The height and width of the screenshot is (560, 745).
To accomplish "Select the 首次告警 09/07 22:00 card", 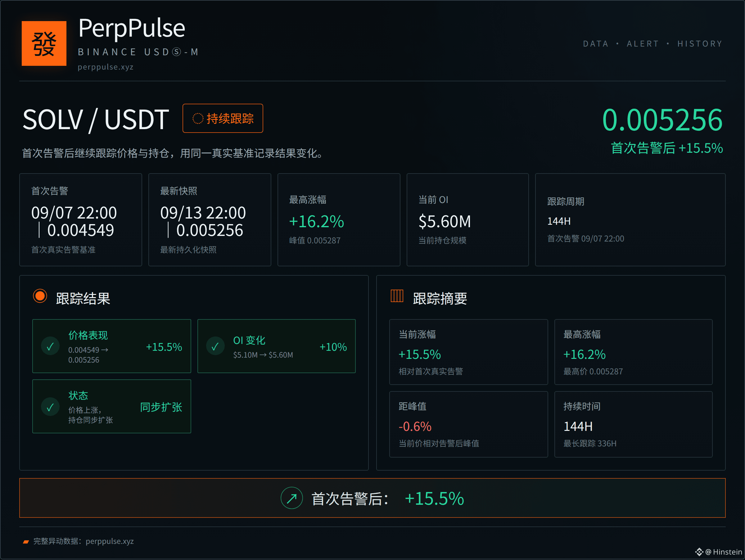I will coord(80,220).
